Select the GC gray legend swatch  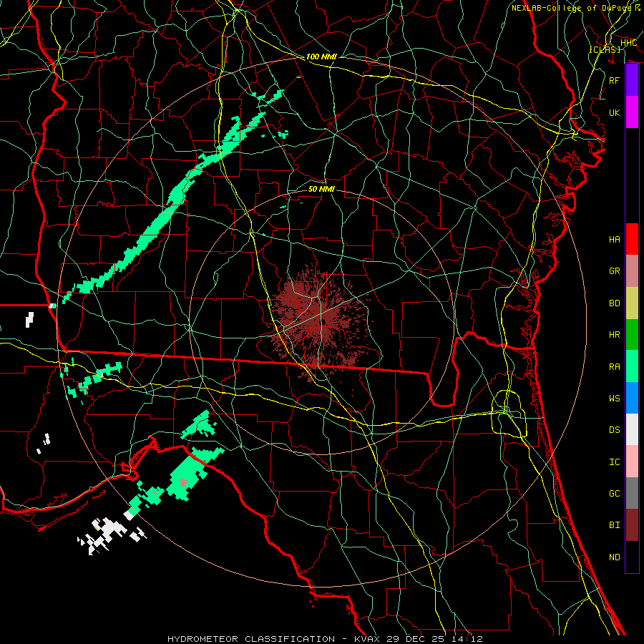tap(632, 493)
